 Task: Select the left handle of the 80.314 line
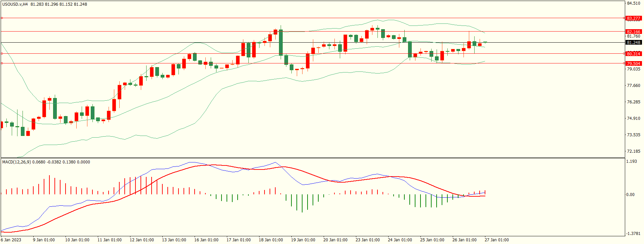coord(2,53)
